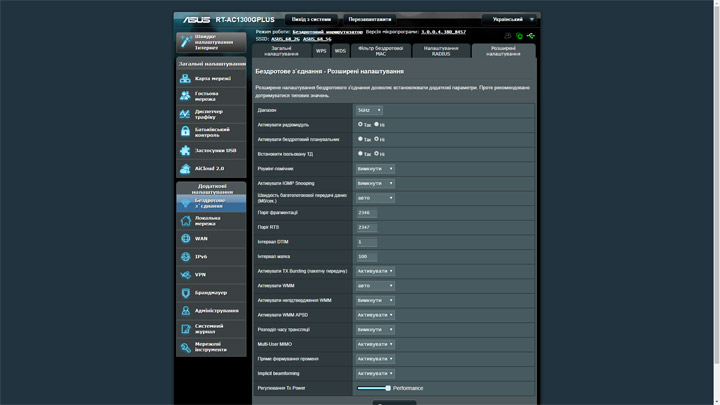Switch to 'Розширені налаштування' tab

503,51
